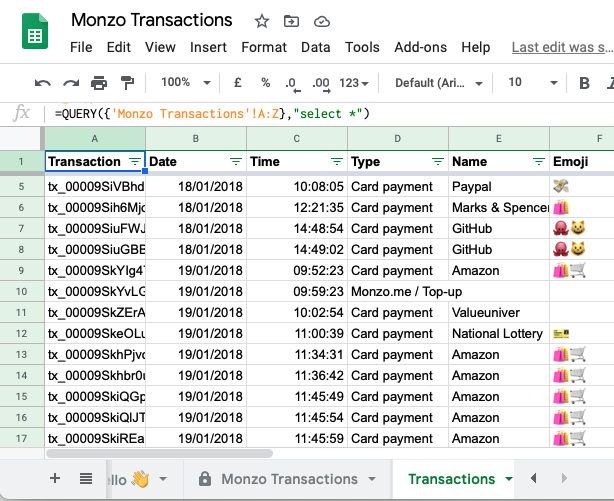The width and height of the screenshot is (614, 501).
Task: Open the filter on Name column
Action: click(x=539, y=161)
